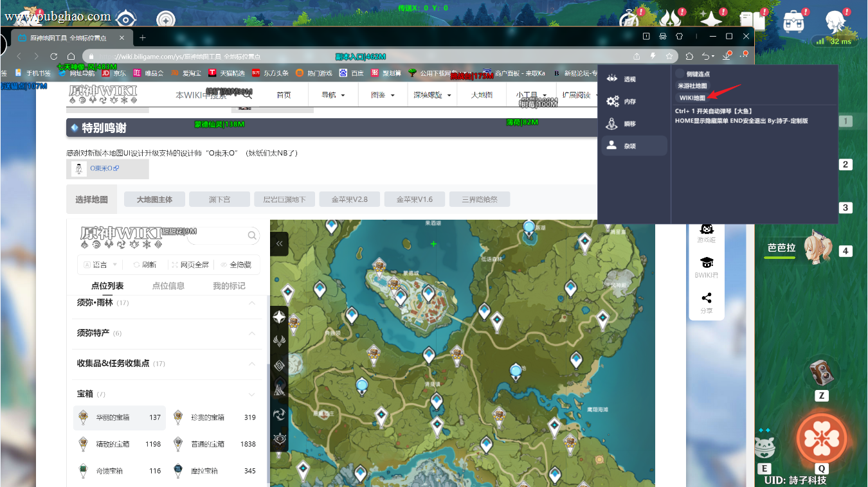The width and height of the screenshot is (868, 487).
Task: Select party member 芭芭拉
Action: click(x=800, y=248)
